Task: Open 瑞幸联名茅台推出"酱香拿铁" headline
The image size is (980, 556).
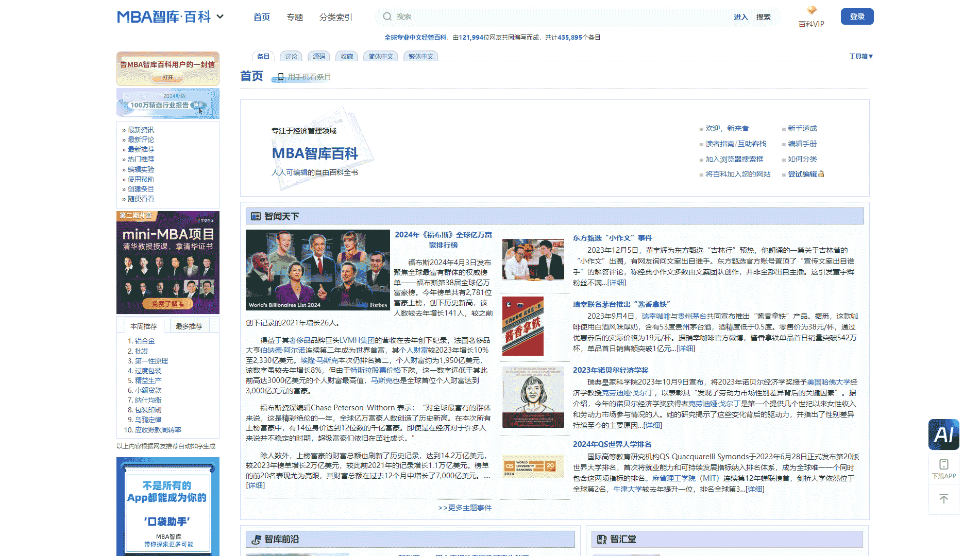Action: coord(622,304)
